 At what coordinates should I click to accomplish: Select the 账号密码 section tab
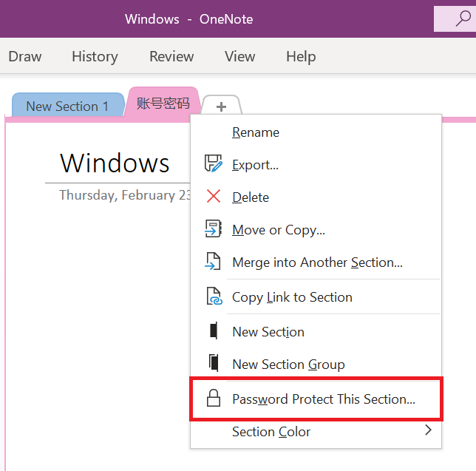(x=163, y=104)
